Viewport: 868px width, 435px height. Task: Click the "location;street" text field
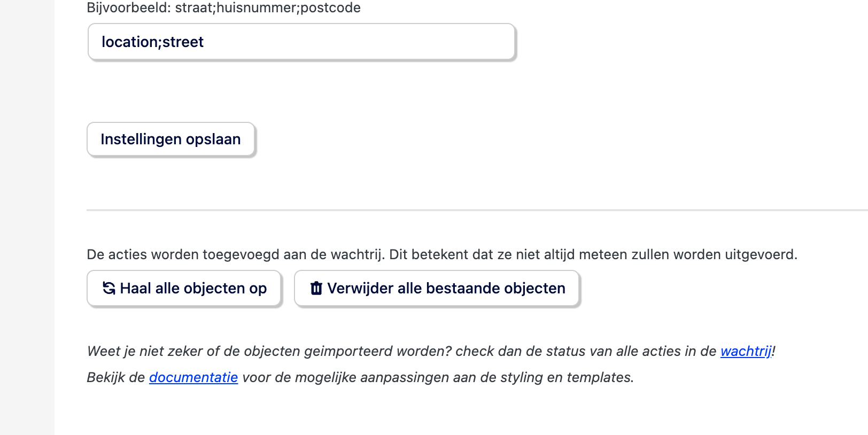point(301,42)
